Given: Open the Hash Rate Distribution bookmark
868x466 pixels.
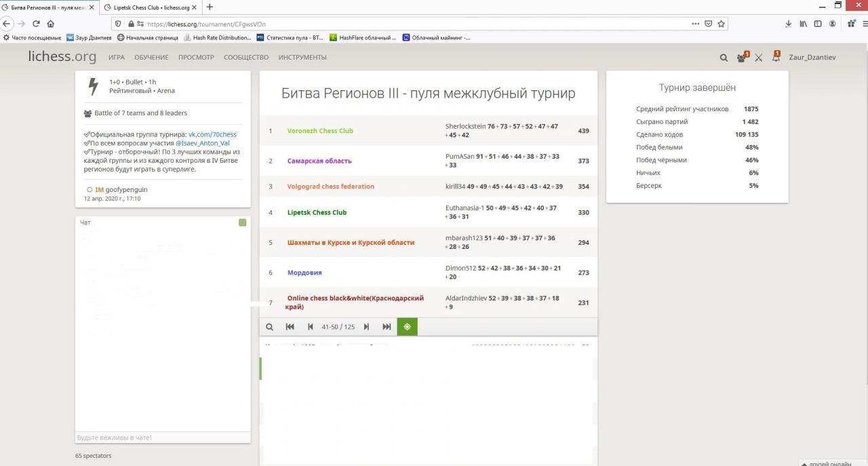Looking at the screenshot, I should (x=218, y=38).
